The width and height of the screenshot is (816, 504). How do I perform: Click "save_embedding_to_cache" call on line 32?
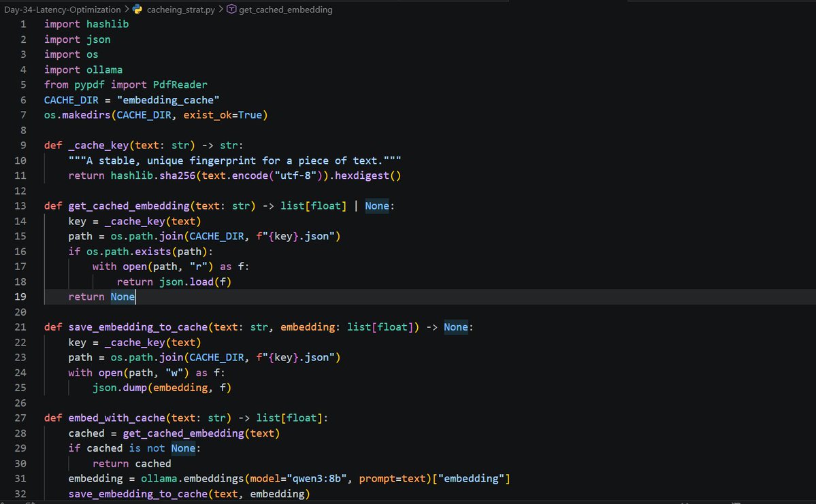(x=138, y=494)
